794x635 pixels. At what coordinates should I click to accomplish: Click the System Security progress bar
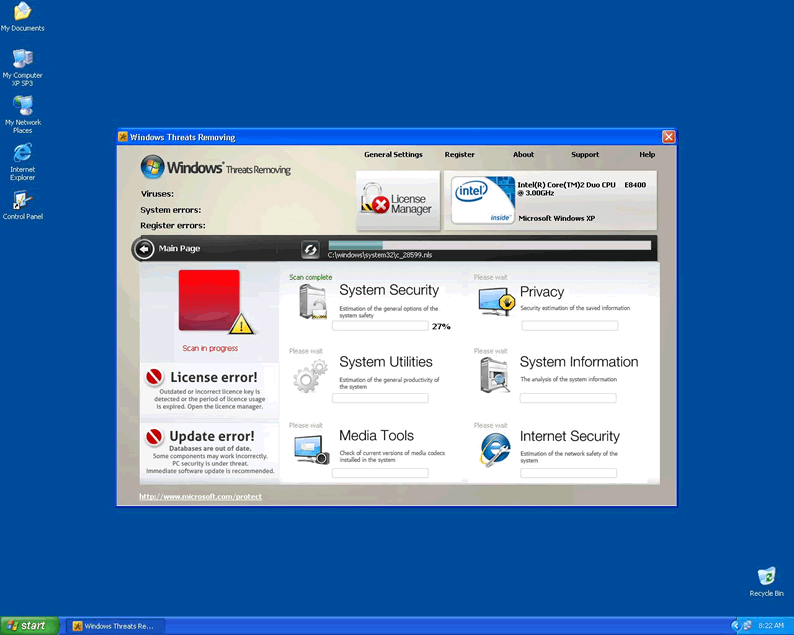[380, 326]
